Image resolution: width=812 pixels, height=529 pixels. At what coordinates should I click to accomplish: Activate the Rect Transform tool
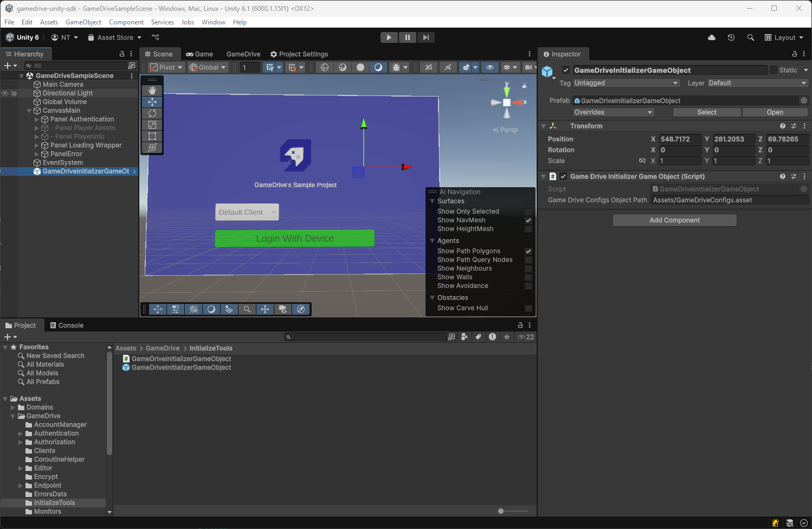[152, 136]
